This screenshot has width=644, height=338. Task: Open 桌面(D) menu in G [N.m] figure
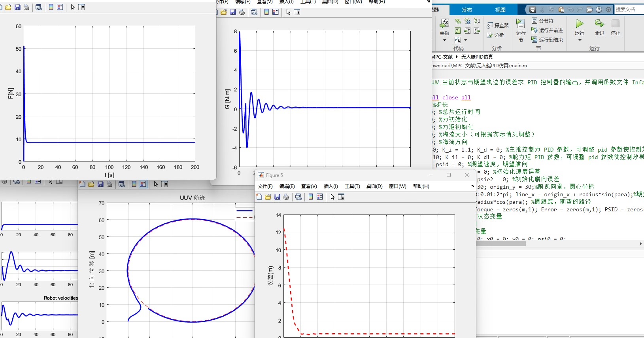click(330, 2)
